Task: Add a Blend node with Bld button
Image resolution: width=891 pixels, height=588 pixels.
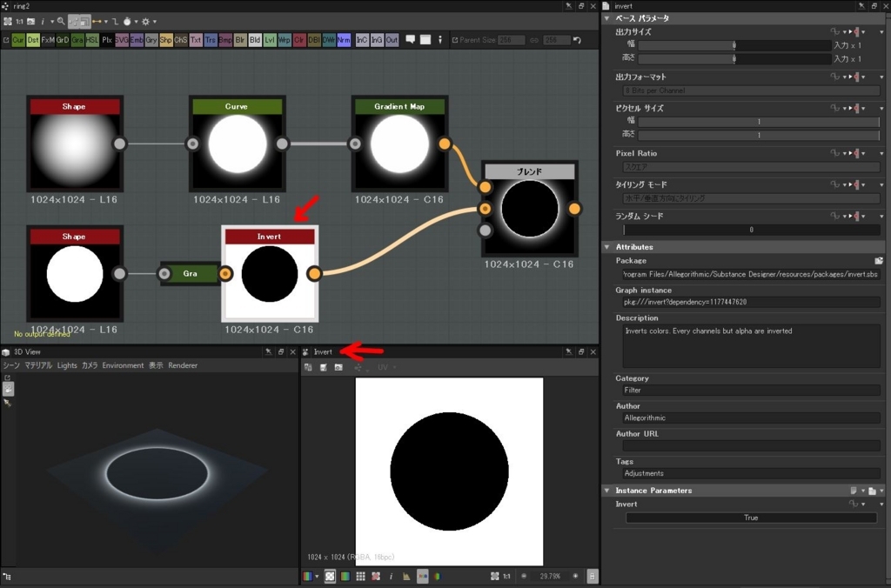Action: click(x=255, y=40)
